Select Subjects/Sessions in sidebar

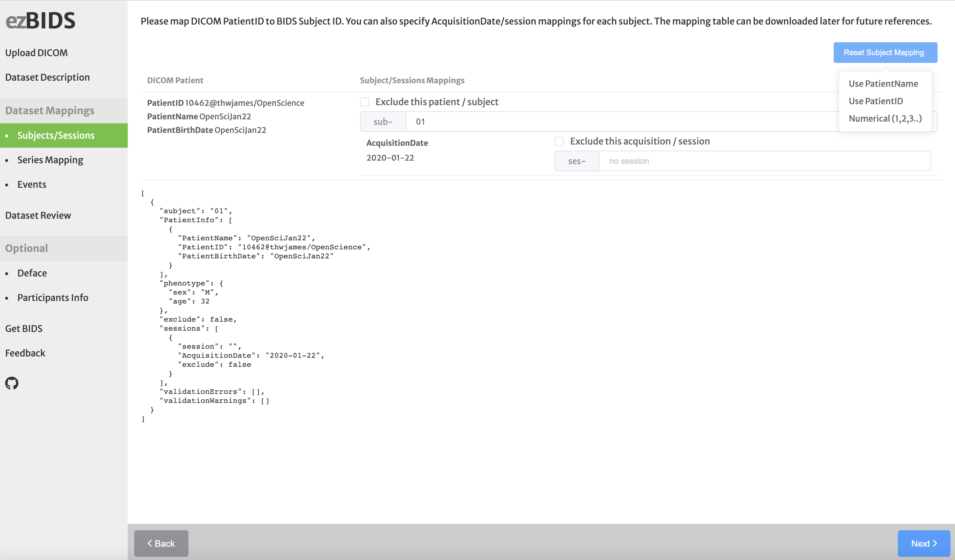tap(64, 135)
